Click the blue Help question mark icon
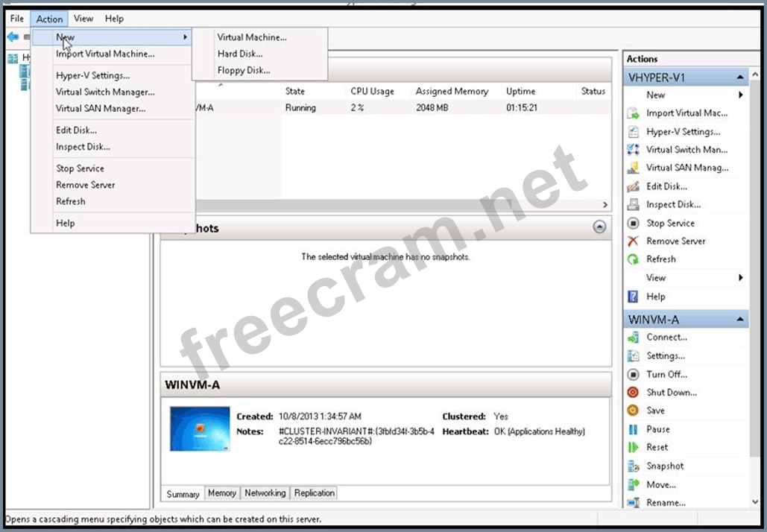This screenshot has width=767, height=532. pos(633,297)
